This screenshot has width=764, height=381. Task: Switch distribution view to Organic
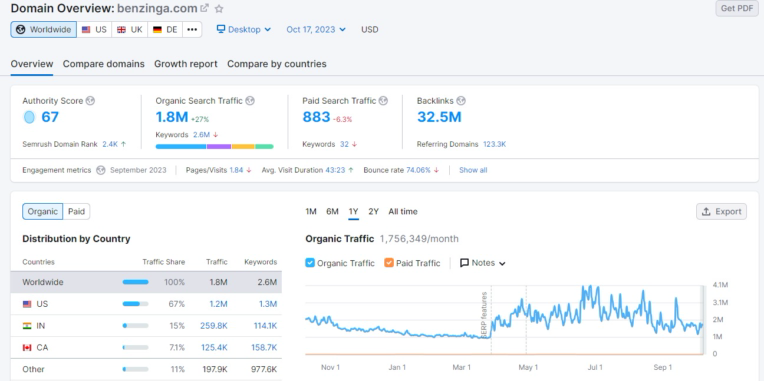[x=42, y=211]
